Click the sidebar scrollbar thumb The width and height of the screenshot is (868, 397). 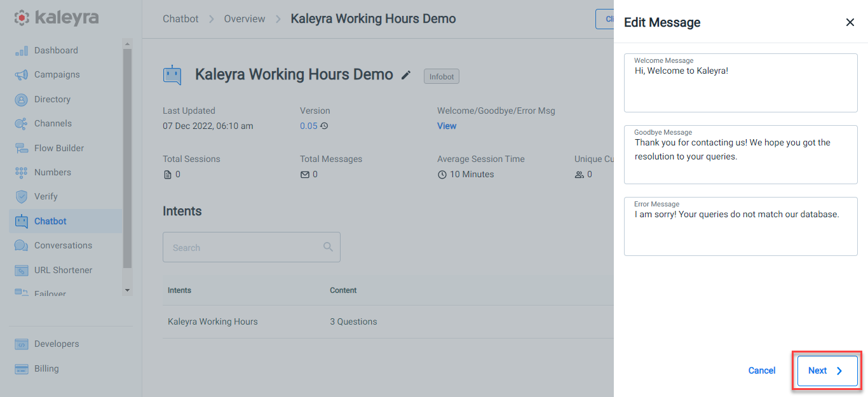click(x=128, y=159)
